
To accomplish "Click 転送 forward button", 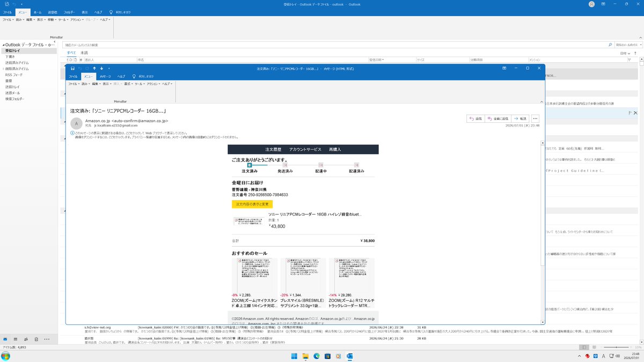I will [521, 119].
